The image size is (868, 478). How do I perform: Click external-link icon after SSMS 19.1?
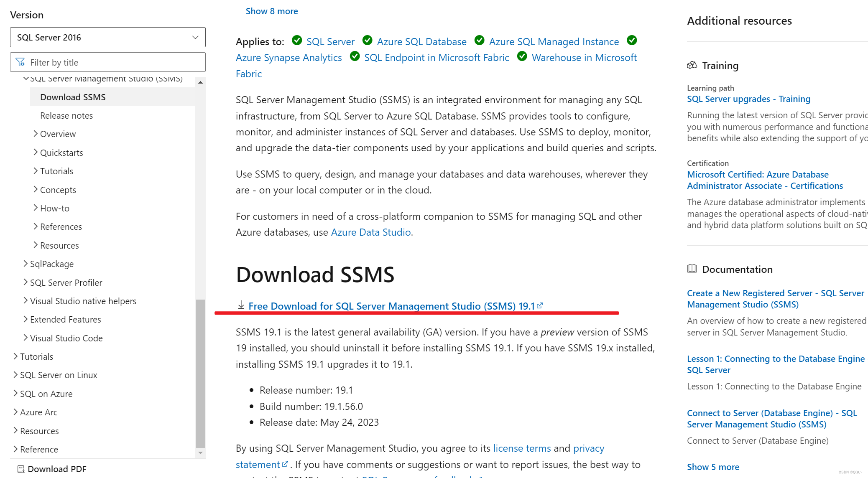pyautogui.click(x=540, y=305)
